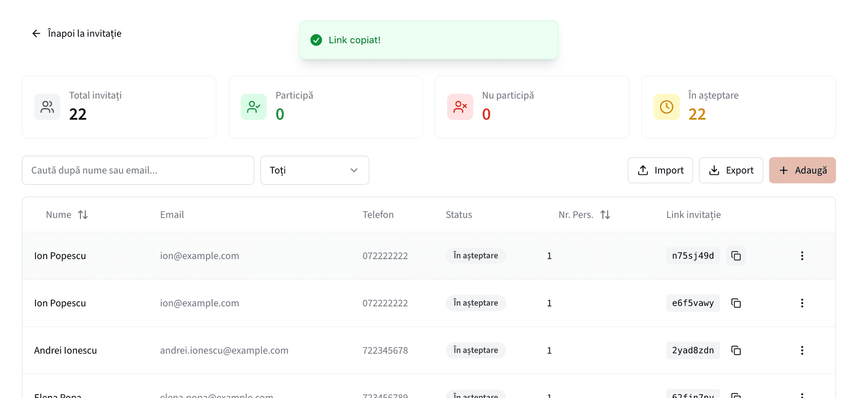Click the Export button
868x398 pixels.
pos(731,170)
